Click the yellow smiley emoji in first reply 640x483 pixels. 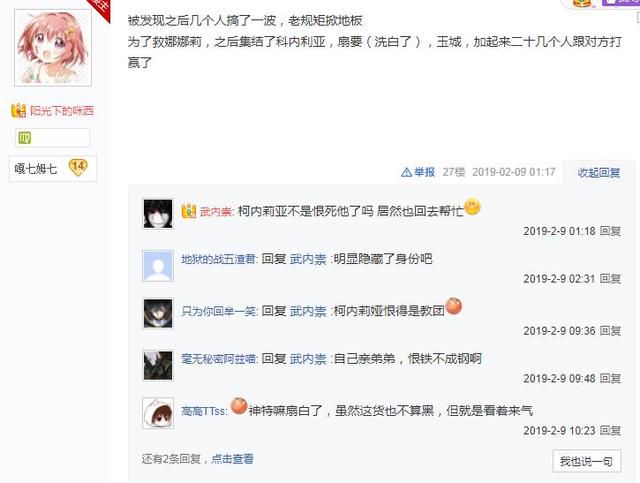pos(472,207)
